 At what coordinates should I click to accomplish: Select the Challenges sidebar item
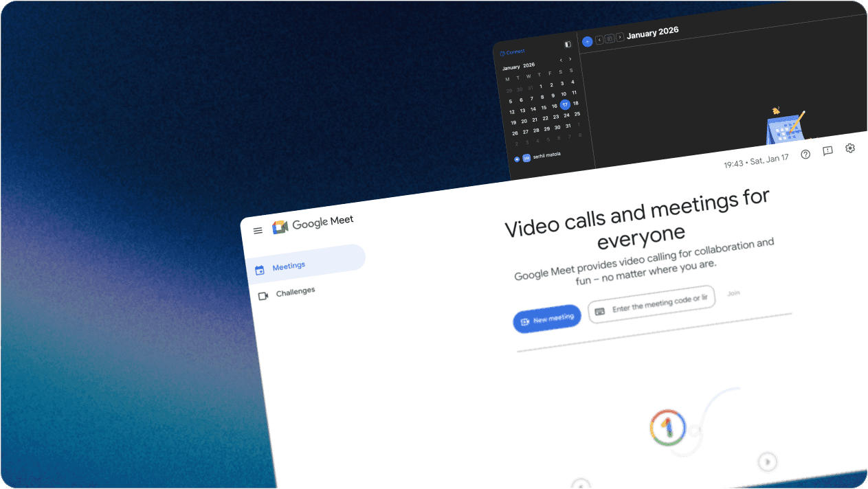[x=294, y=292]
